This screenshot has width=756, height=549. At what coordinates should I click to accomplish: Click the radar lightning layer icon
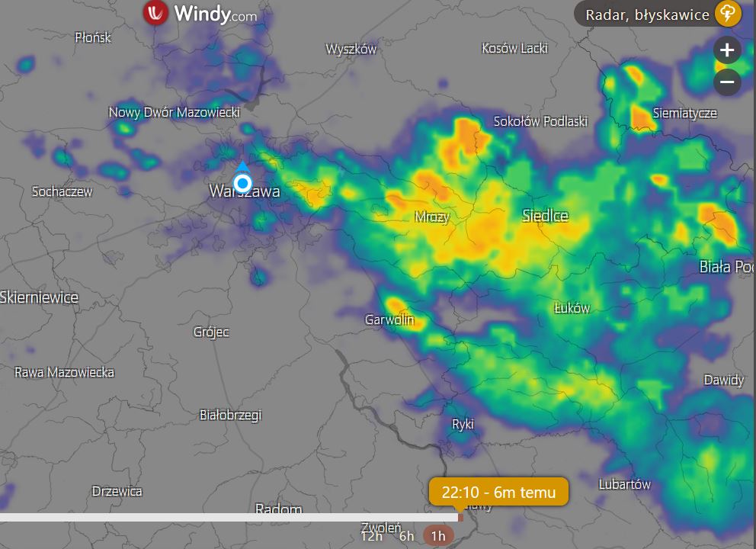click(x=728, y=14)
